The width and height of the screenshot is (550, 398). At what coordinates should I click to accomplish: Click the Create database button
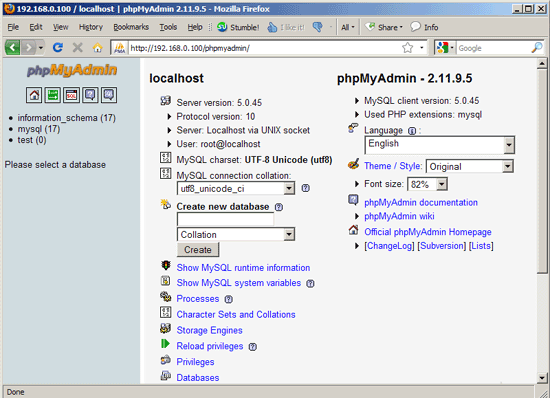[198, 250]
